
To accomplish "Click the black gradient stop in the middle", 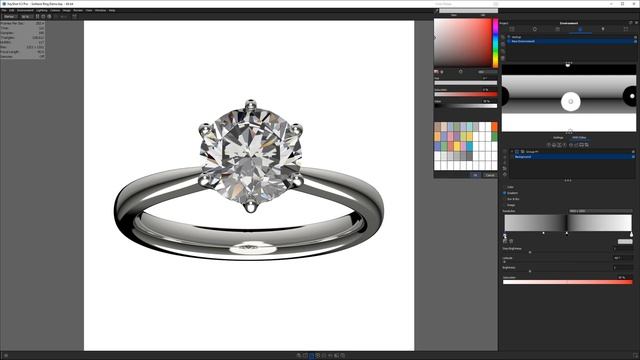I will click(x=567, y=233).
